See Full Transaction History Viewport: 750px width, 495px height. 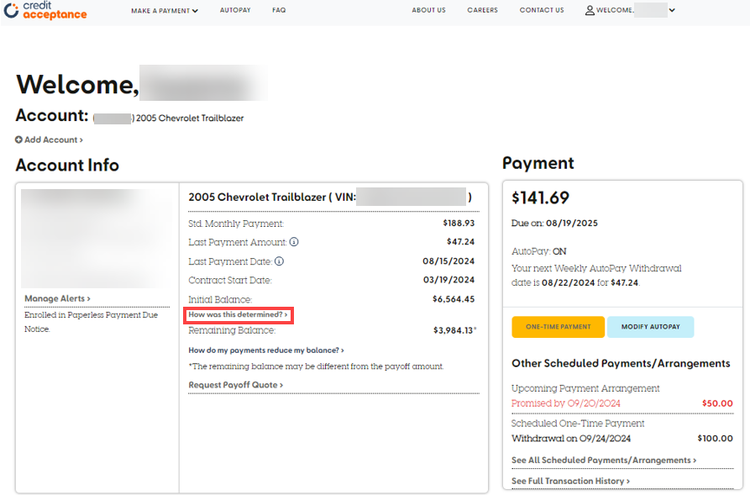570,481
